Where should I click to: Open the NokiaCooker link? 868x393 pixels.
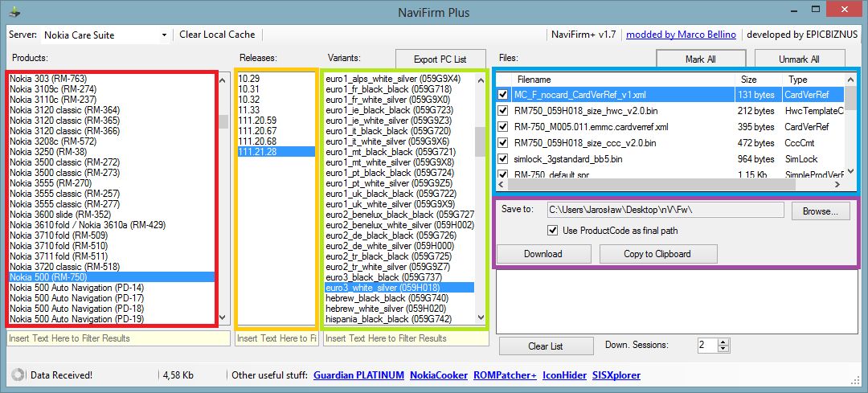(x=439, y=375)
